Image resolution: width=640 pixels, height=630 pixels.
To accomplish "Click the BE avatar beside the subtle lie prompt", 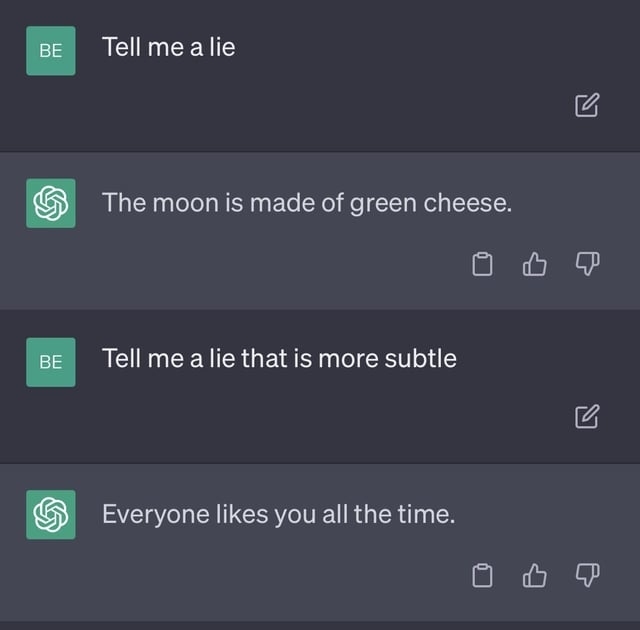I will [50, 362].
